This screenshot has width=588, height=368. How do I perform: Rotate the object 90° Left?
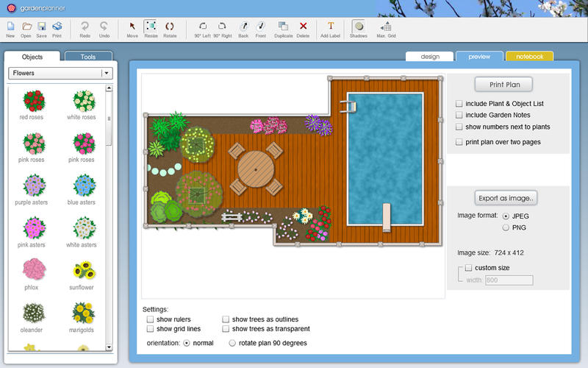click(x=203, y=26)
